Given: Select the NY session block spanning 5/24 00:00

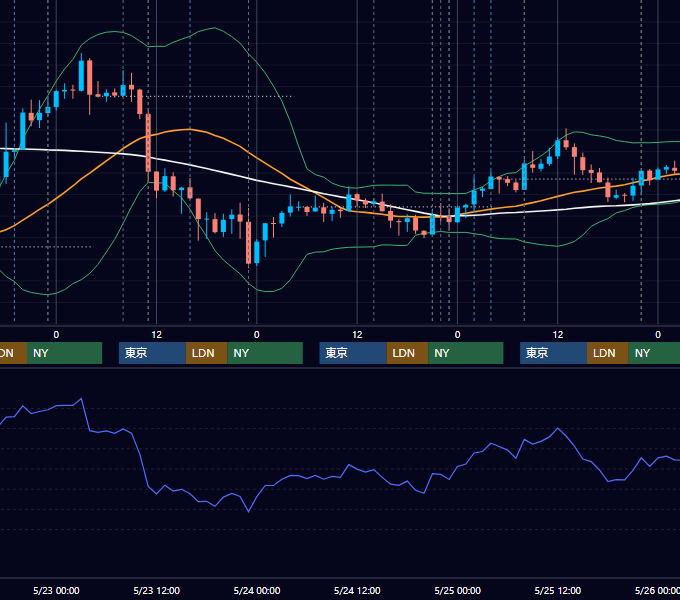Looking at the screenshot, I should [265, 353].
